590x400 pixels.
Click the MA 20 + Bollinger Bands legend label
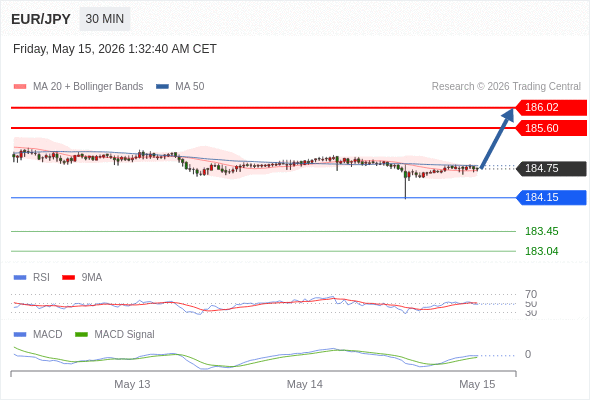point(88,87)
